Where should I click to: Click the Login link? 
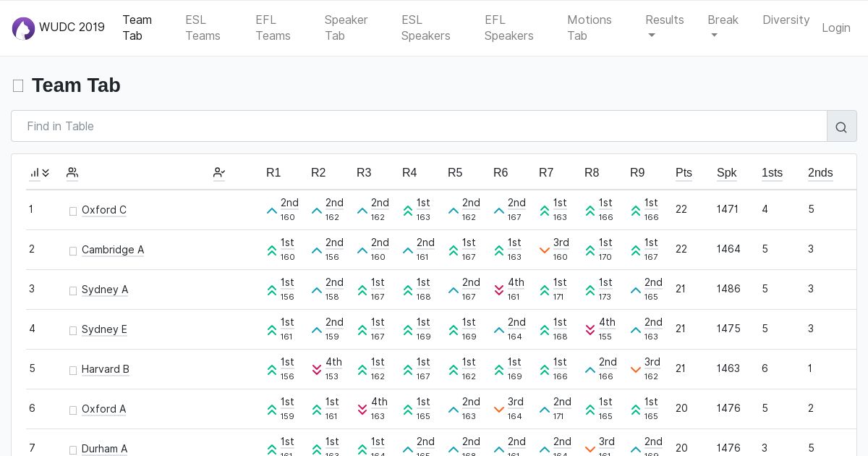(835, 28)
